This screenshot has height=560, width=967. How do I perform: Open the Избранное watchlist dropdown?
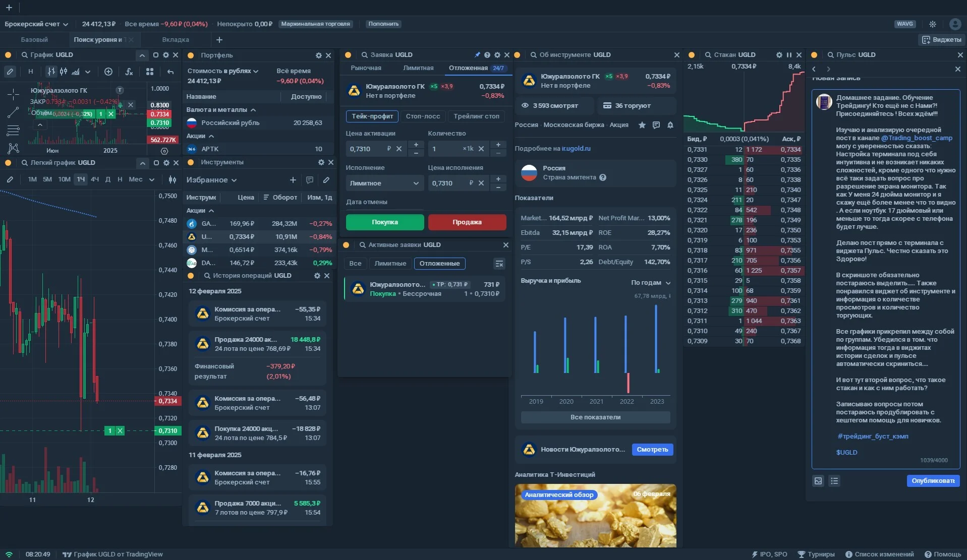pos(211,180)
